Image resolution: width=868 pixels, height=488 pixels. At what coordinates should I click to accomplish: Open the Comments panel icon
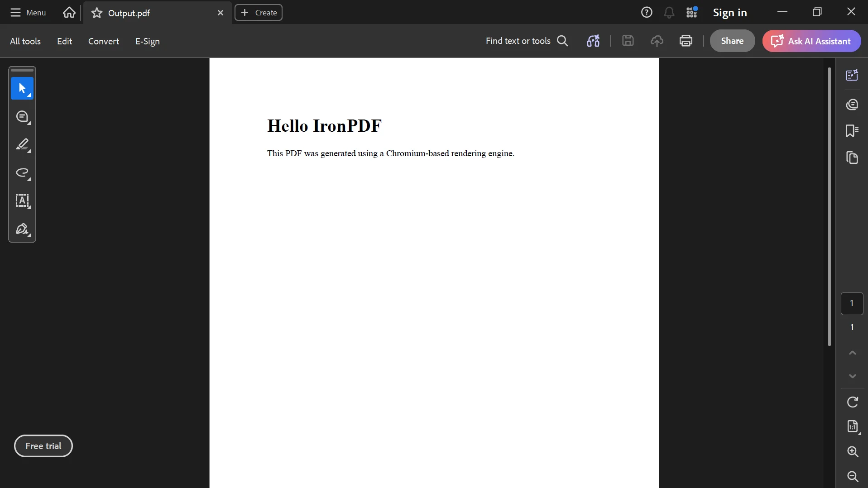852,105
